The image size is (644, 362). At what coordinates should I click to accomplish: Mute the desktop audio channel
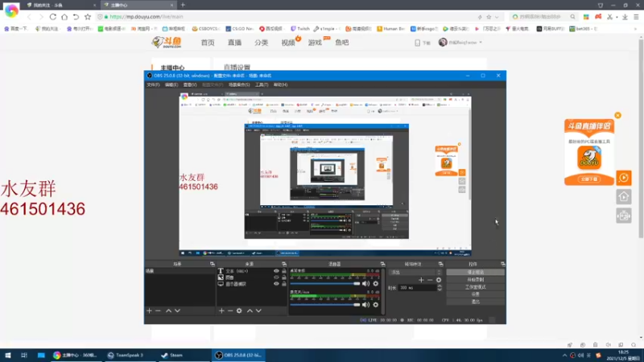click(x=365, y=284)
